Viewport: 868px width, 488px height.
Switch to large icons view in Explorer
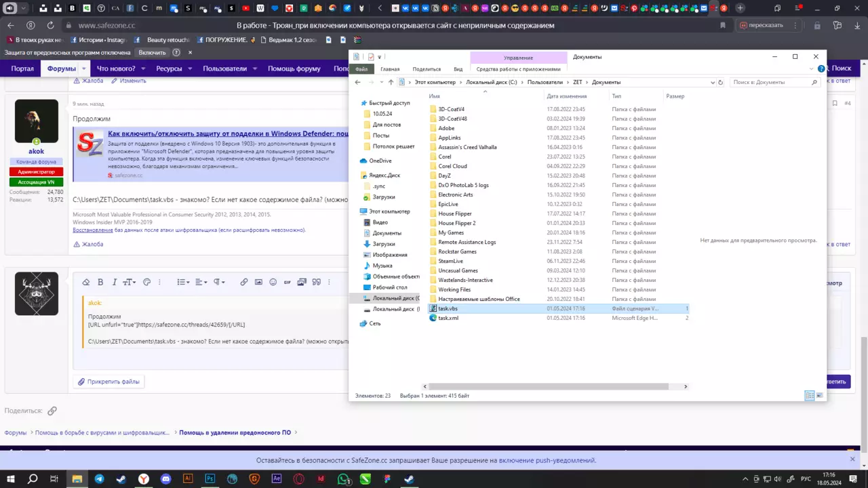click(819, 396)
